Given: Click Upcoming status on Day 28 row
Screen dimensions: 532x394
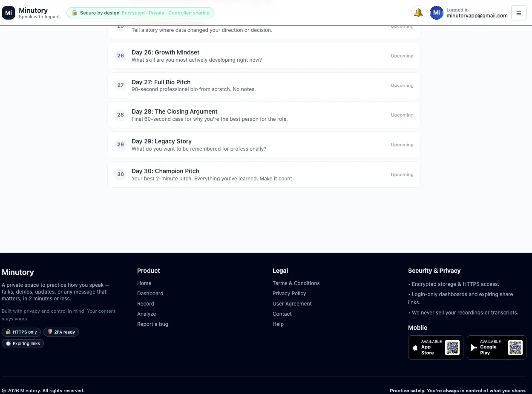Looking at the screenshot, I should (x=402, y=115).
